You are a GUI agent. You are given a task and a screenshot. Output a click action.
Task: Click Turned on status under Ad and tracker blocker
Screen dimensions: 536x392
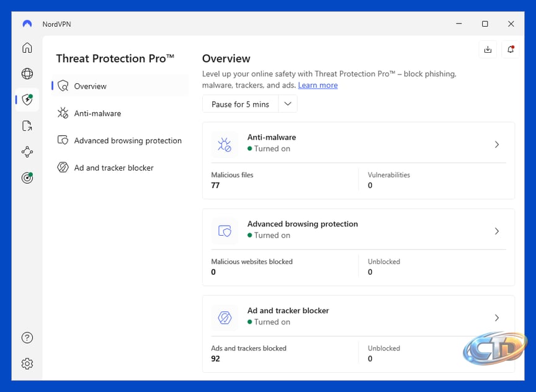[269, 322]
